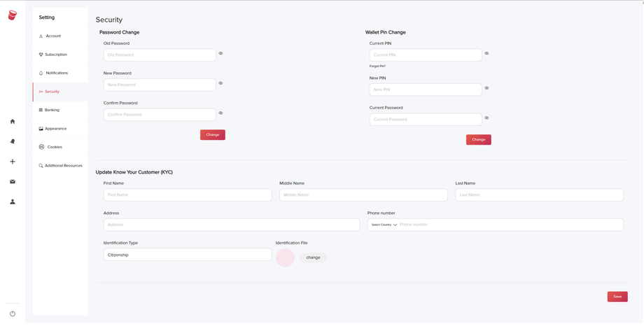Show Old Password with eye icon
This screenshot has height=326, width=644.
(220, 53)
